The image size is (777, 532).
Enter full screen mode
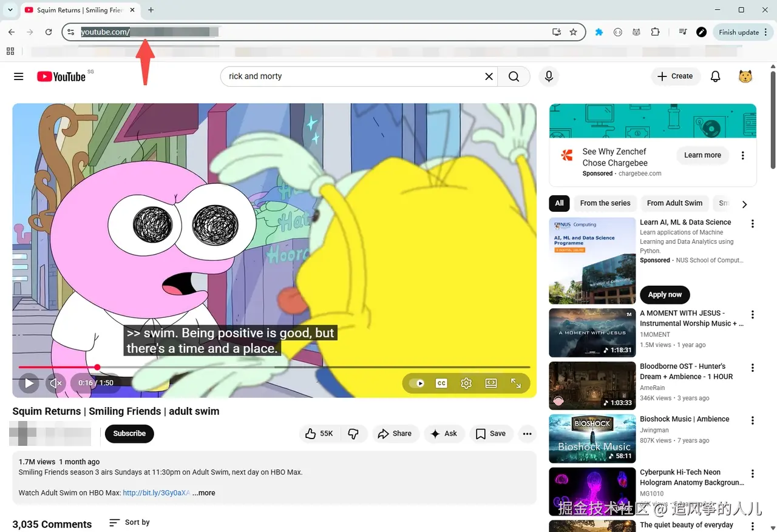tap(516, 383)
